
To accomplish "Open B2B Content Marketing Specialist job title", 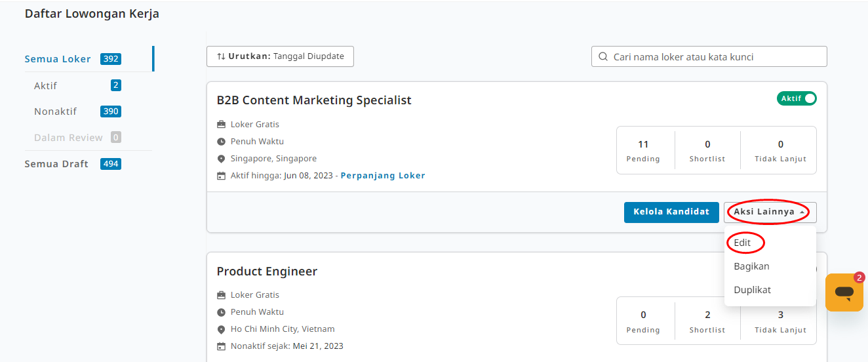I will pos(314,100).
